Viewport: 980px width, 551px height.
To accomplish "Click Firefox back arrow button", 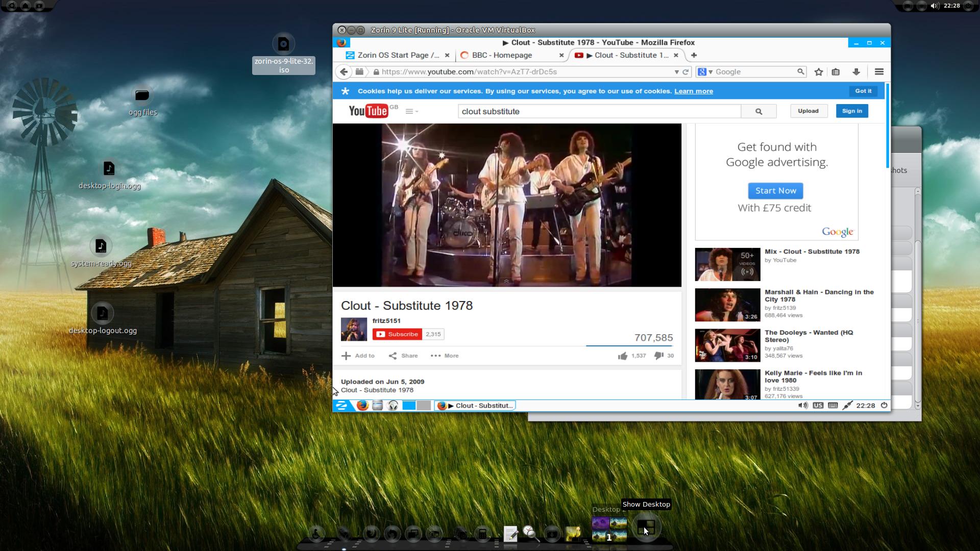I will (x=344, y=72).
